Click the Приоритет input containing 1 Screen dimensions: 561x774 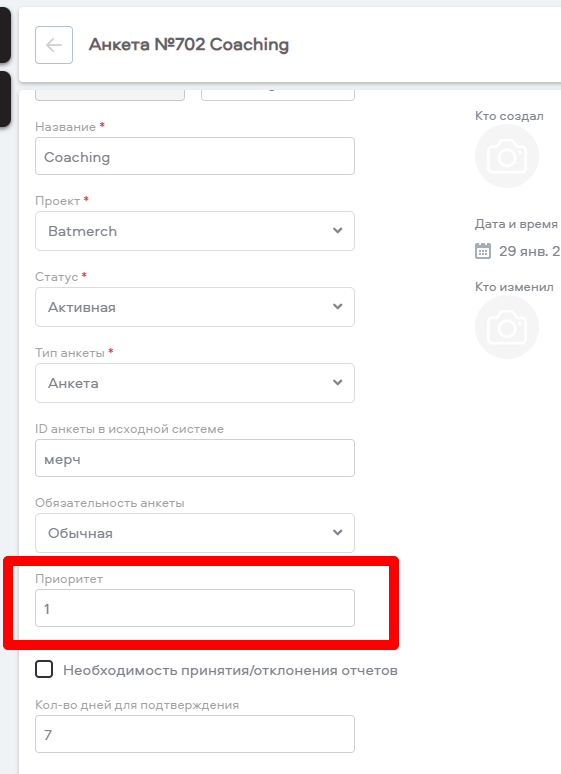coord(195,608)
